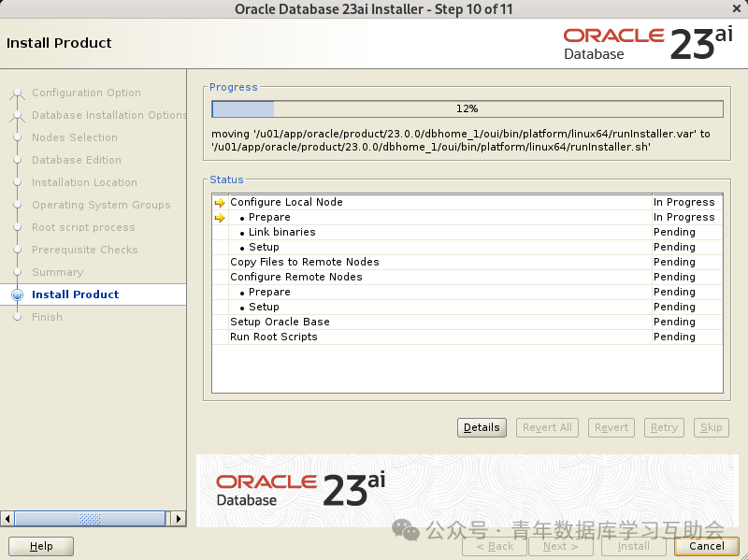Click the Skip button
This screenshot has height=560, width=748.
(712, 427)
